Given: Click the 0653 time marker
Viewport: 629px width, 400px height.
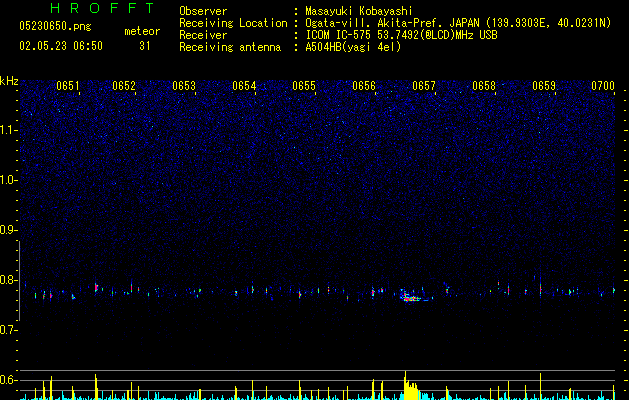Looking at the screenshot, I should [x=184, y=86].
